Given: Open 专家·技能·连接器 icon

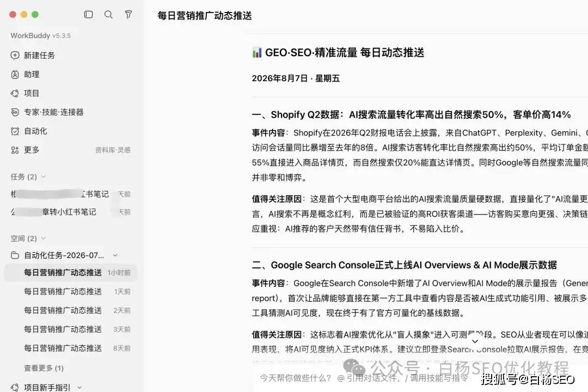Looking at the screenshot, I should [x=15, y=112].
